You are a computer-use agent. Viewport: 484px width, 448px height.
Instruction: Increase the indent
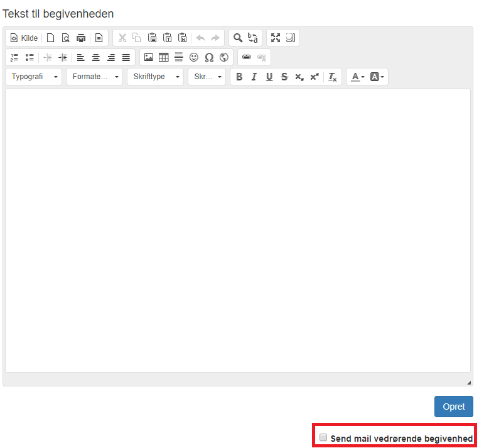click(63, 57)
